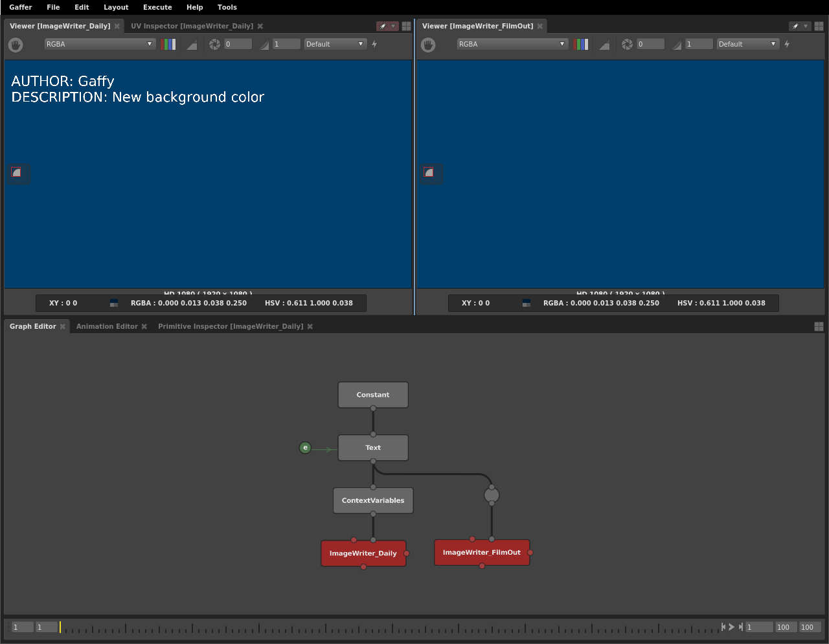Click the red color inspector tool in the left viewer

pyautogui.click(x=17, y=172)
